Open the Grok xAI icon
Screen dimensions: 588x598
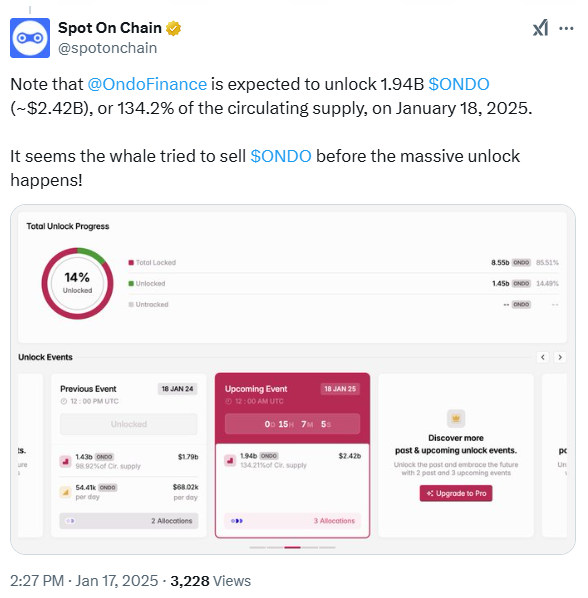tap(540, 28)
